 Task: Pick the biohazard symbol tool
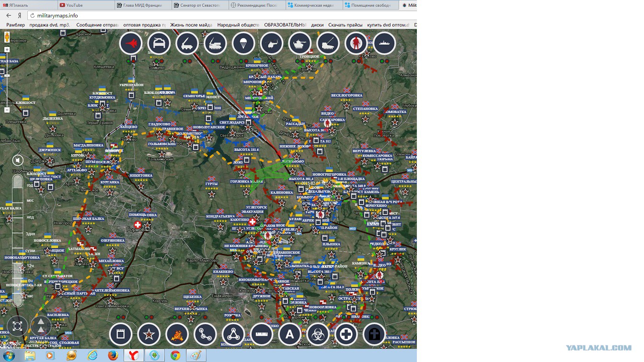[x=318, y=334]
